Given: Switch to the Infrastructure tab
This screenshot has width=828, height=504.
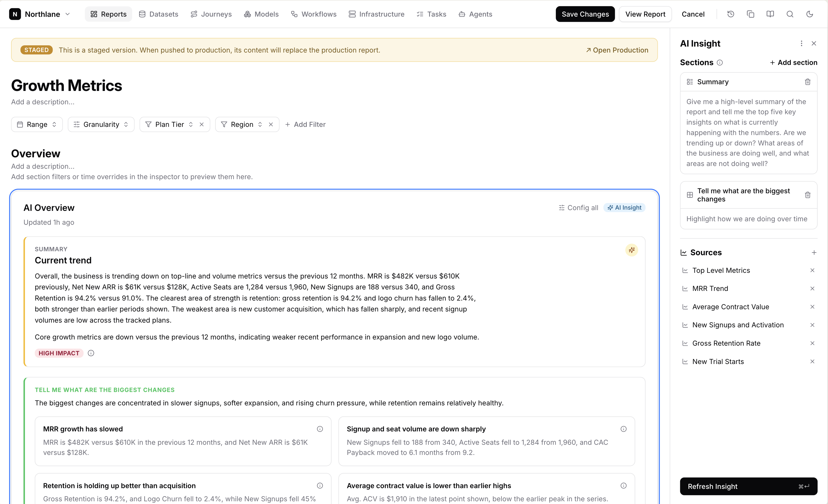Looking at the screenshot, I should tap(376, 14).
